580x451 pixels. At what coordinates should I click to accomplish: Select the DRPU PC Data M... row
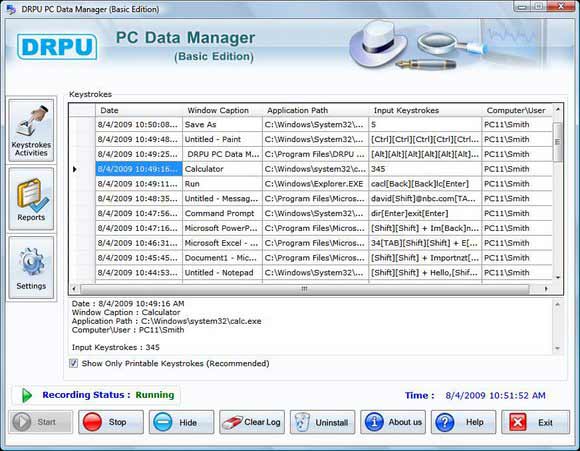click(x=222, y=154)
